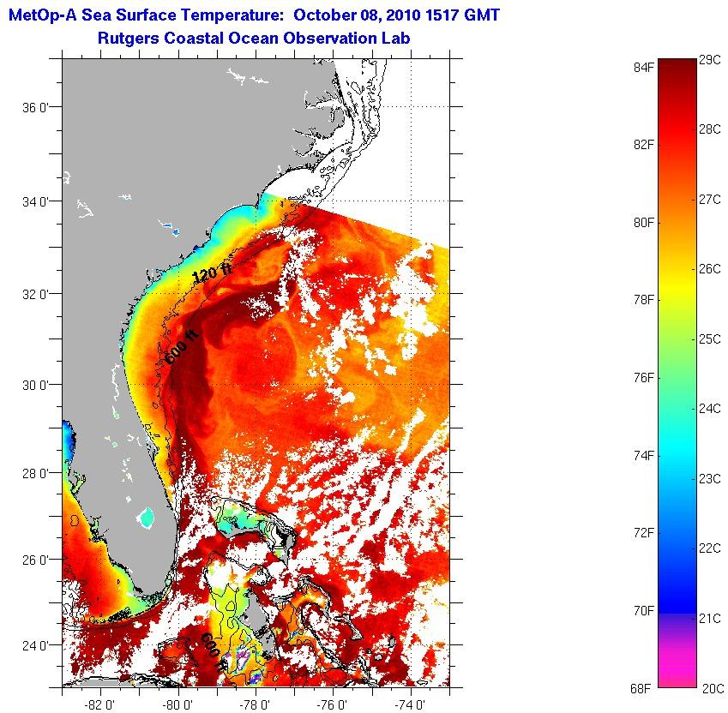Image resolution: width=728 pixels, height=713 pixels.
Task: Pick the 74F legend label
Action: click(x=643, y=456)
